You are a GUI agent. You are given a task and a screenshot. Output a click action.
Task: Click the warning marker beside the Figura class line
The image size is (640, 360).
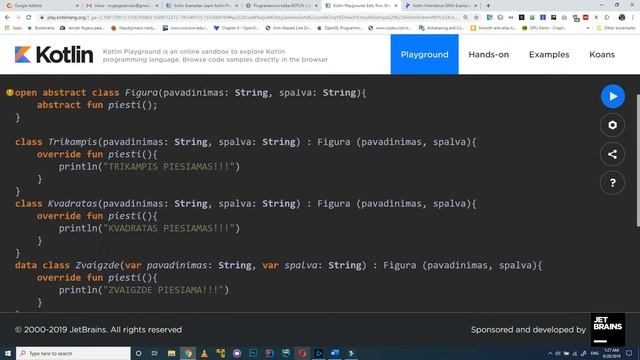pyautogui.click(x=10, y=93)
